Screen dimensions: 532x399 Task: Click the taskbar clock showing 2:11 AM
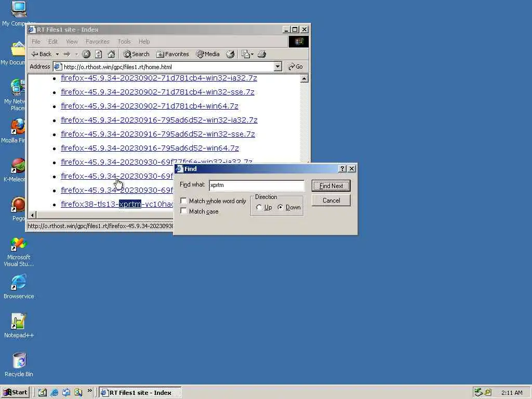[512, 393]
